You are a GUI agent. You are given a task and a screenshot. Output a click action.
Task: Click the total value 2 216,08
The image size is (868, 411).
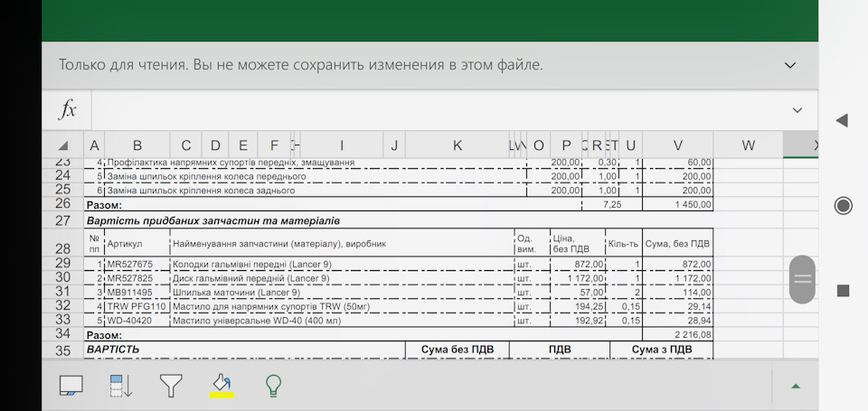point(677,334)
